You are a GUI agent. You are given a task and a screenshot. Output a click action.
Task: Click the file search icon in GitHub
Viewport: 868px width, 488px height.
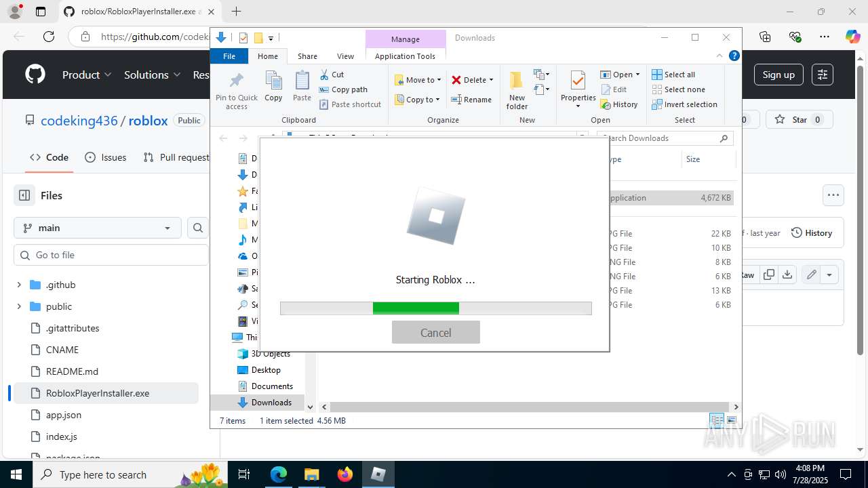[x=197, y=228]
